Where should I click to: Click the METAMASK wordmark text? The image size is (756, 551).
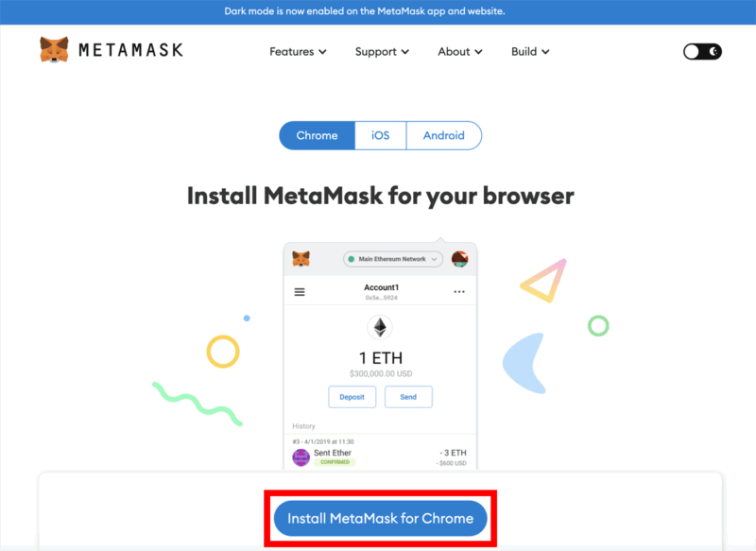click(130, 50)
